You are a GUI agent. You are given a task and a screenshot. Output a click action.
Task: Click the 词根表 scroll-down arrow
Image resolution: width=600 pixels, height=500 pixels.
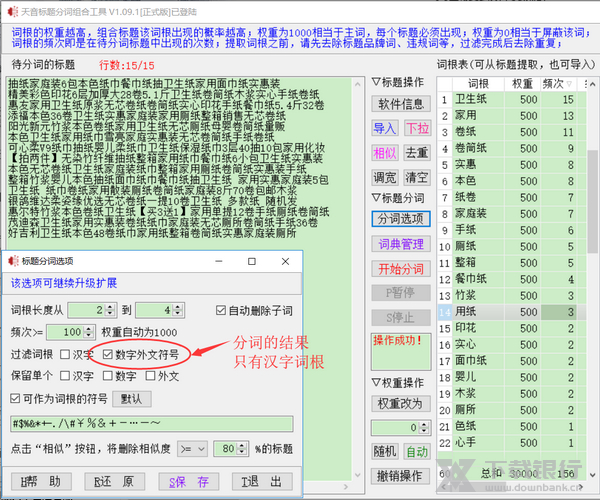click(x=592, y=475)
